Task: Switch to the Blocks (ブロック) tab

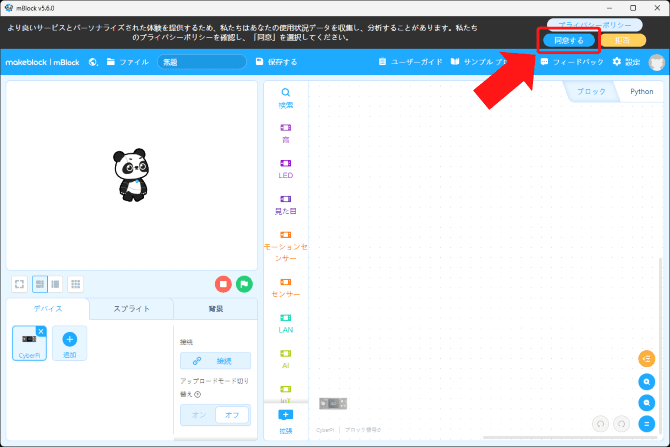Action: (591, 91)
